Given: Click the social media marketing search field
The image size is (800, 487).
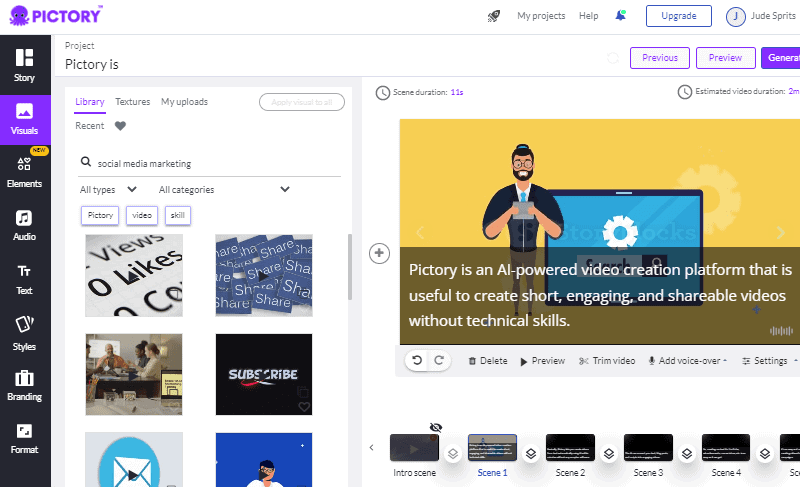Looking at the screenshot, I should coord(209,163).
